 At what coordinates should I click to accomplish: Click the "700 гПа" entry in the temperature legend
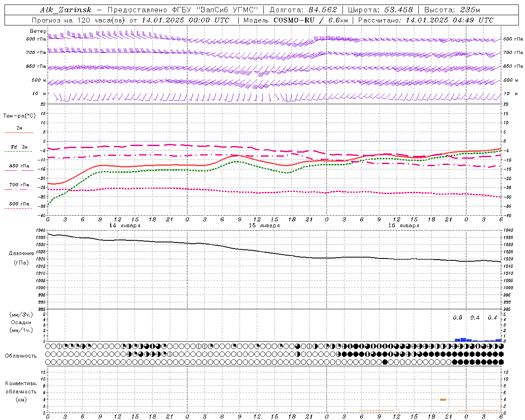point(19,185)
